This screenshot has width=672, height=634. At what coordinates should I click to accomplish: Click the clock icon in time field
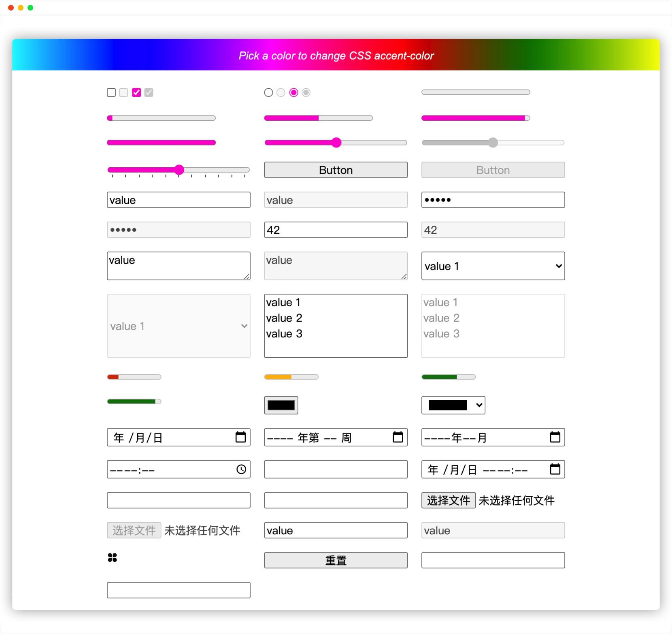coord(241,469)
